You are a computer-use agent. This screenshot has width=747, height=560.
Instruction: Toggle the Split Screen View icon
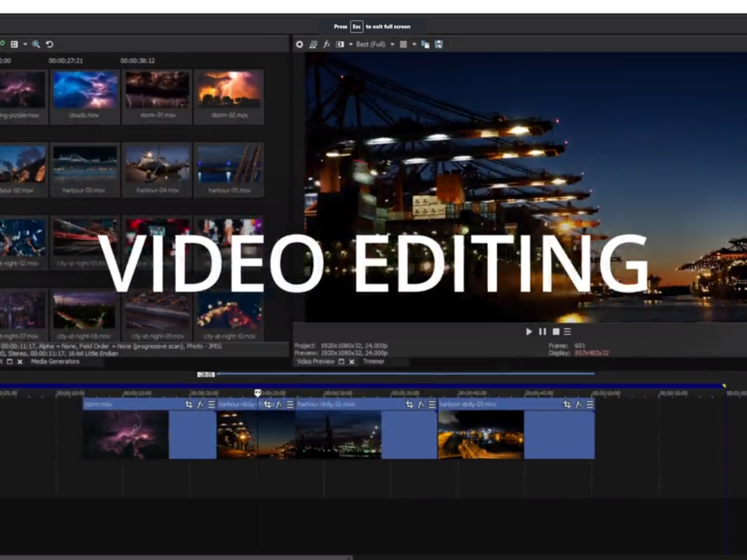coord(340,44)
